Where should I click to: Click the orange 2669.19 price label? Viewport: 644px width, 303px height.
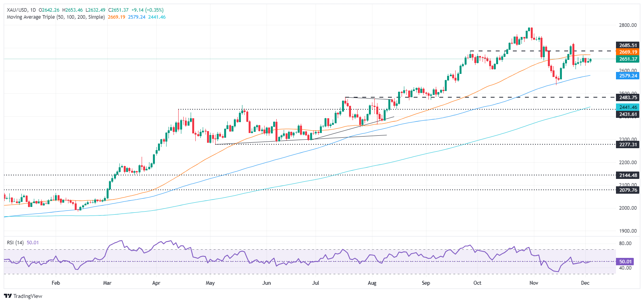tap(628, 52)
